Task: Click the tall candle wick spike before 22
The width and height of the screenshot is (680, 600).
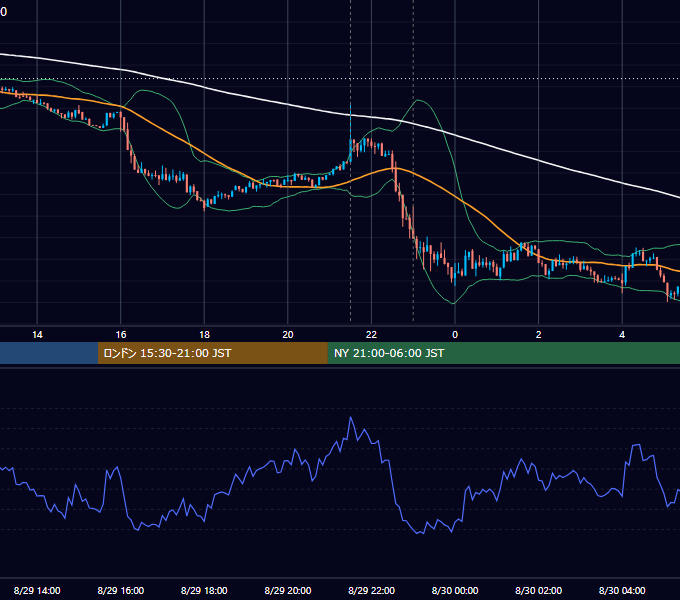Action: pyautogui.click(x=350, y=121)
